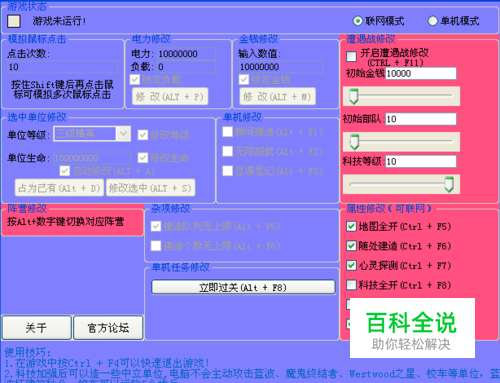This screenshot has width=500, height=383.
Task: Toggle 无限超武 (Alt + F2) checkbox
Action: [228, 152]
